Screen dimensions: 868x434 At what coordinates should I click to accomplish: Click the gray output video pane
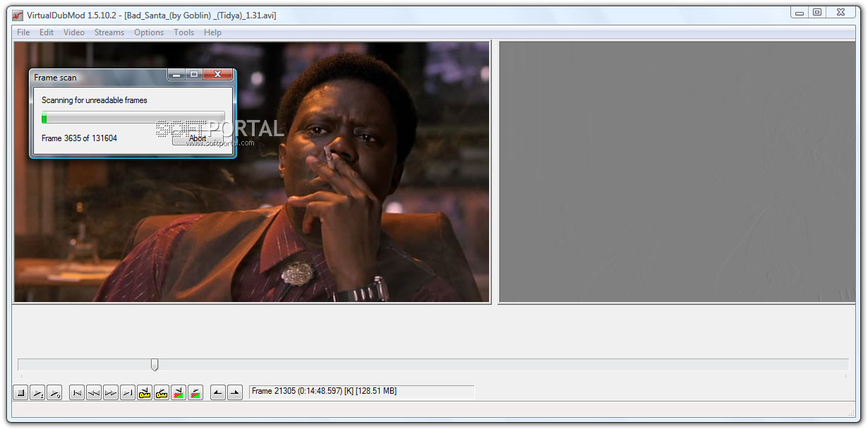[677, 172]
